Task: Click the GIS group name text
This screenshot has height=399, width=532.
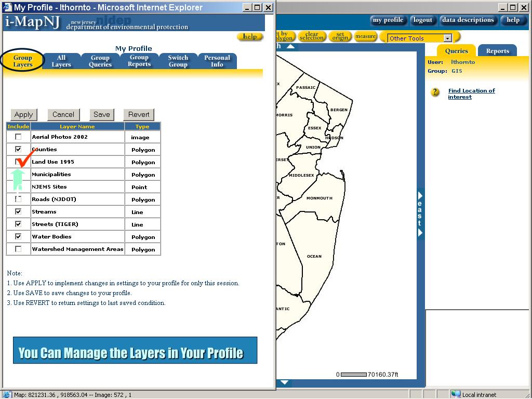Action: click(457, 71)
